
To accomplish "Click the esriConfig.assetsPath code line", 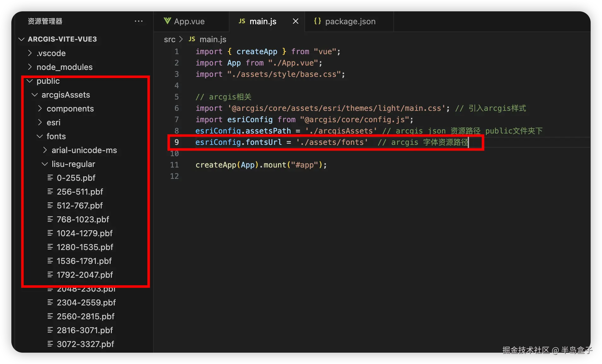I will (369, 131).
